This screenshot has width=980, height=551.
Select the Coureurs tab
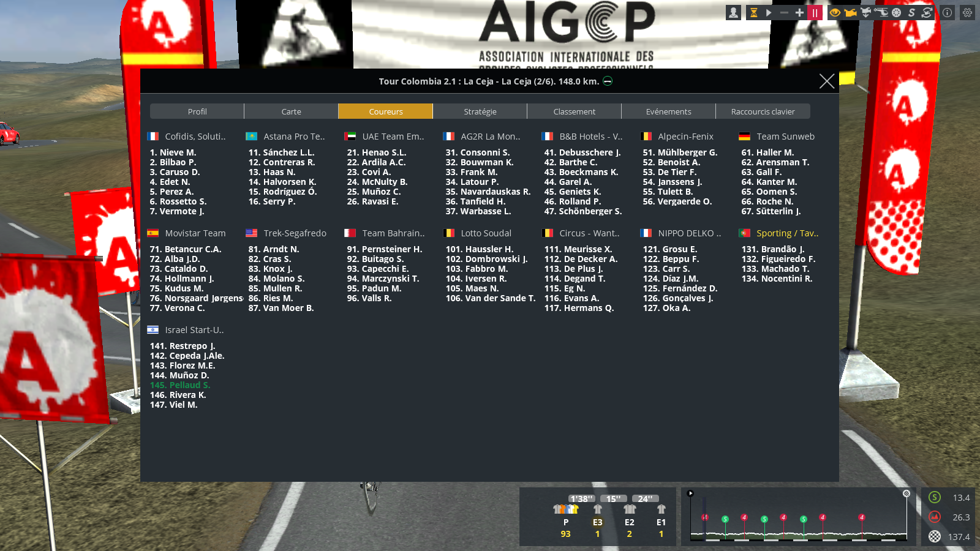tap(386, 111)
